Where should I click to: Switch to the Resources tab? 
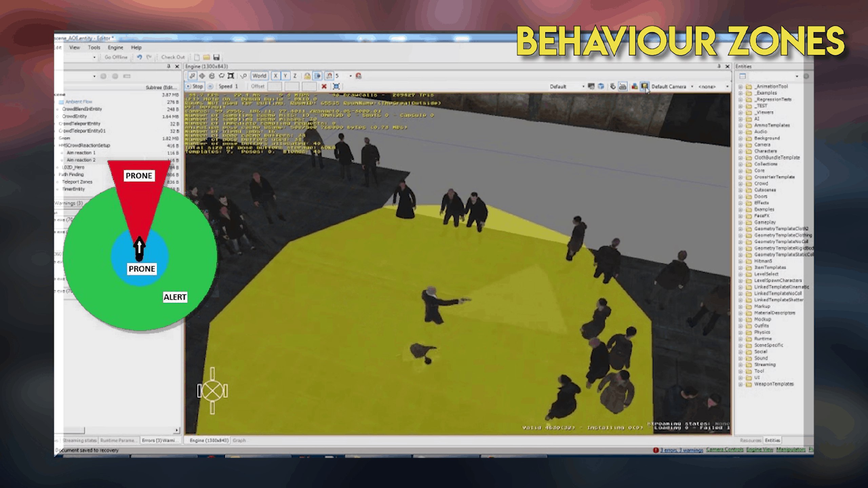(750, 441)
